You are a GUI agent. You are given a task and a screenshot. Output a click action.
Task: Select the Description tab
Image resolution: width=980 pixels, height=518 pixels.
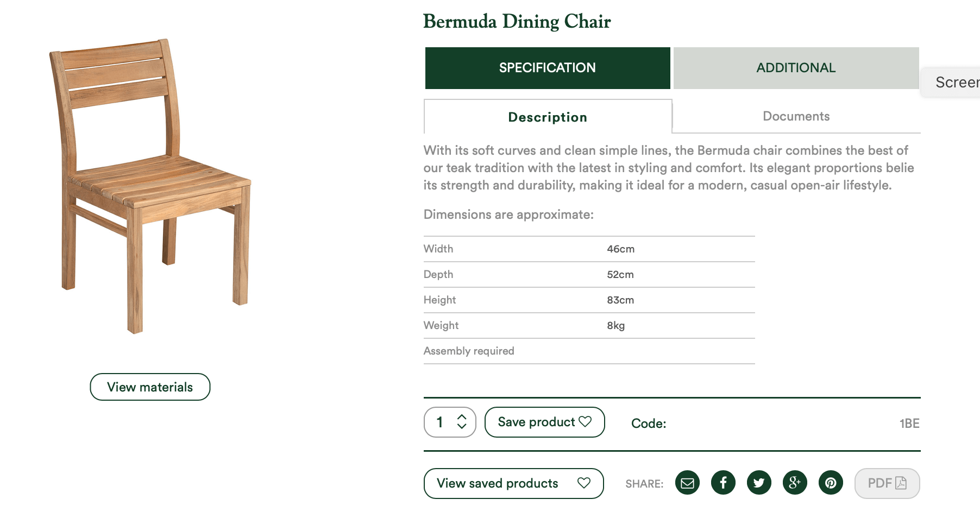[x=548, y=117]
